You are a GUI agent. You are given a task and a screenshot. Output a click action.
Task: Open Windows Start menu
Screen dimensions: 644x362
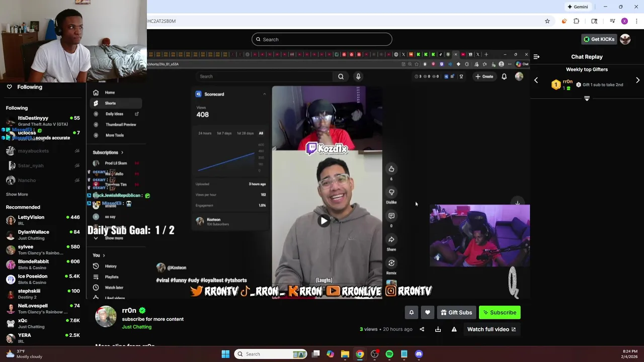click(225, 354)
